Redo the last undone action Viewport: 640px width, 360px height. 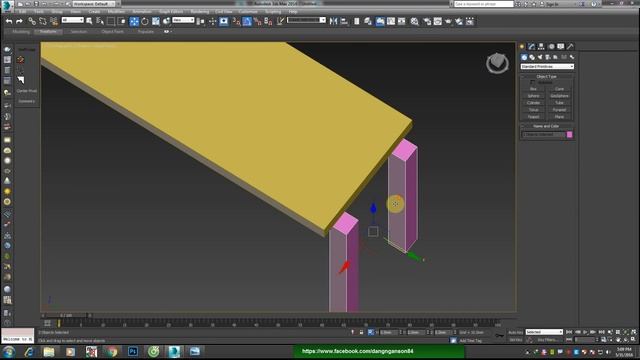pyautogui.click(x=19, y=21)
